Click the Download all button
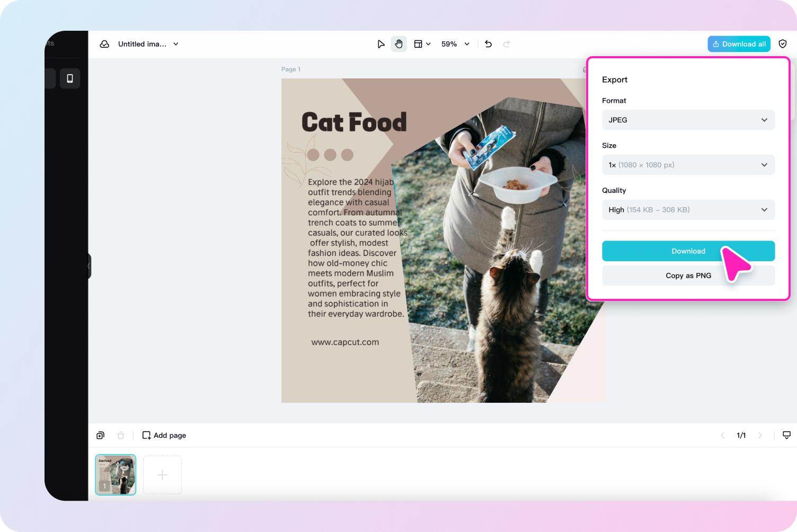Viewport: 797px width, 532px height. coord(739,44)
